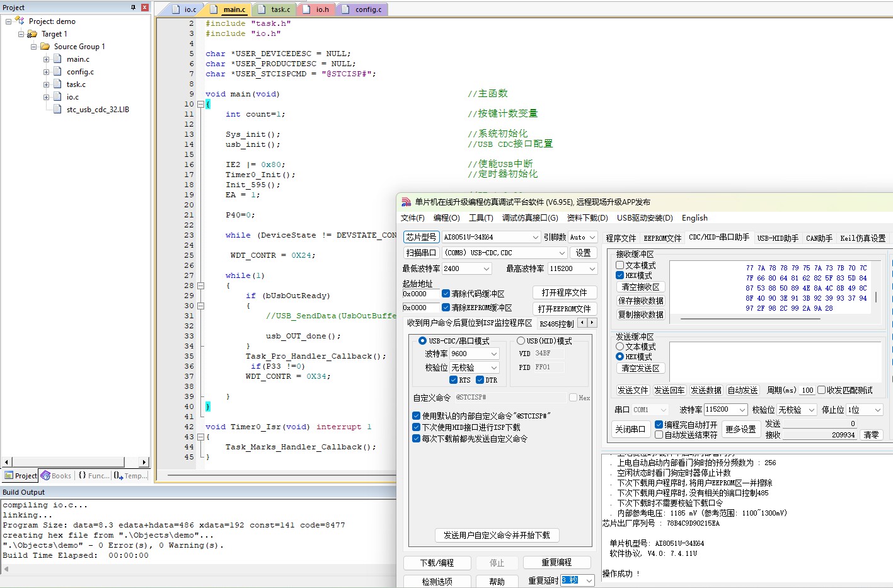The width and height of the screenshot is (893, 588).
Task: Click the page icon on io.h tab
Action: [x=307, y=9]
